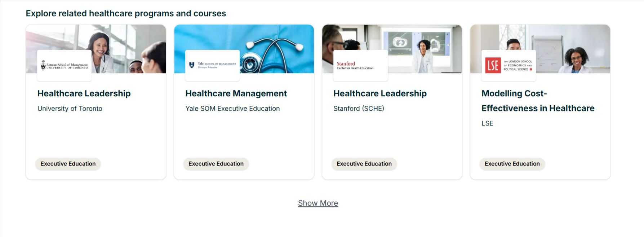Click the Yale School of Management logo
The image size is (644, 237).
[212, 65]
